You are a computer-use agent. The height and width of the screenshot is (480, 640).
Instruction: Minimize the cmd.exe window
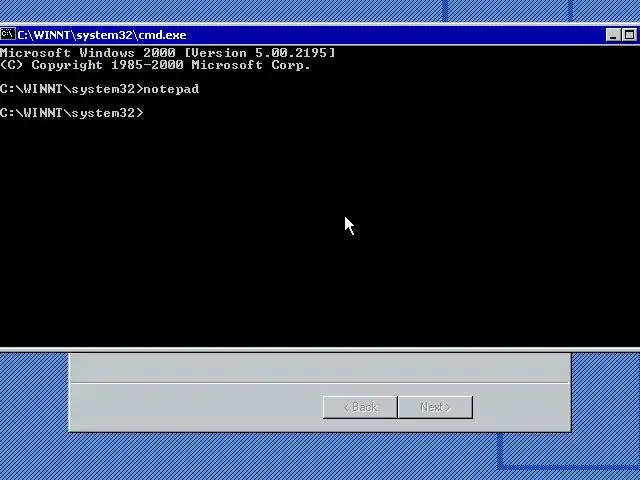613,35
